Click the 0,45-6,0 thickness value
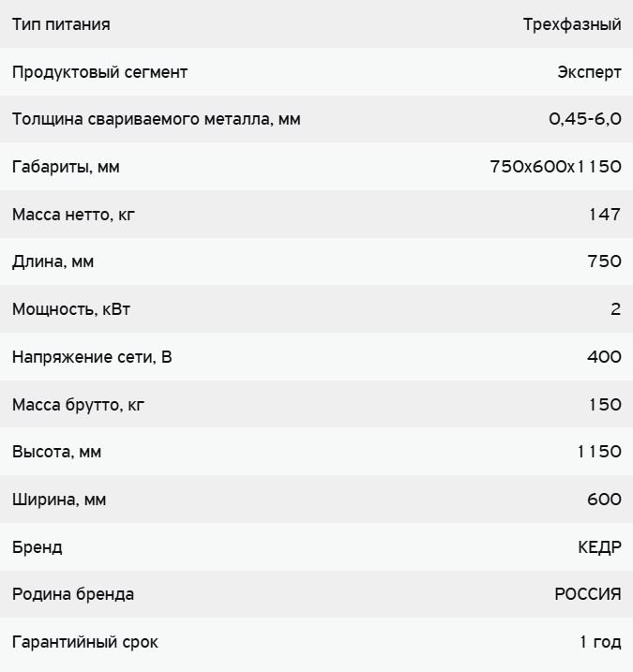Screen dimensions: 633x672 click(585, 119)
